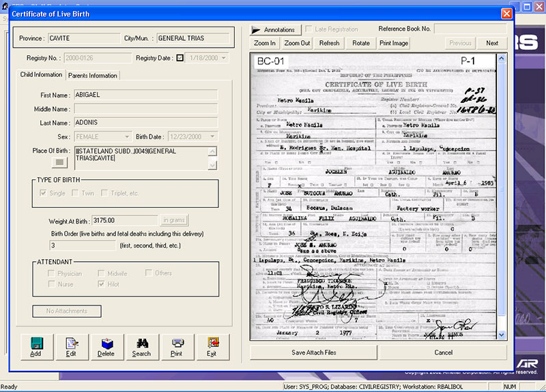
Task: Click the Delete record button
Action: (107, 347)
